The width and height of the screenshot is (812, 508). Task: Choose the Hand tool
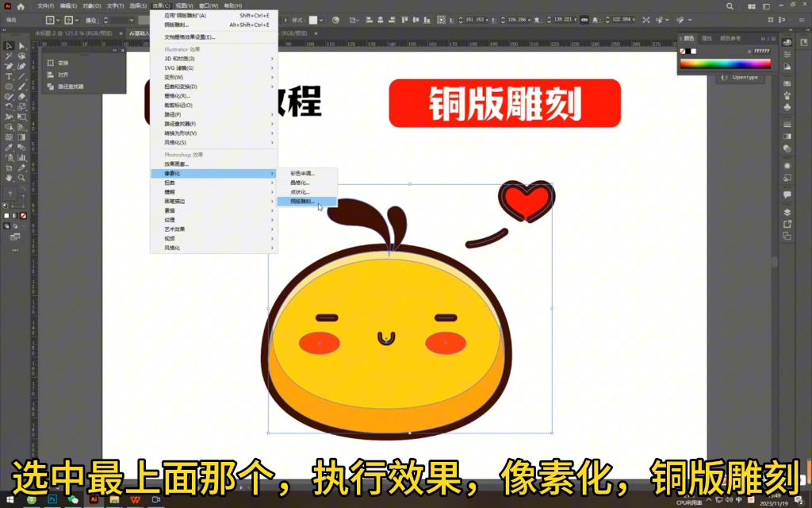[x=9, y=177]
